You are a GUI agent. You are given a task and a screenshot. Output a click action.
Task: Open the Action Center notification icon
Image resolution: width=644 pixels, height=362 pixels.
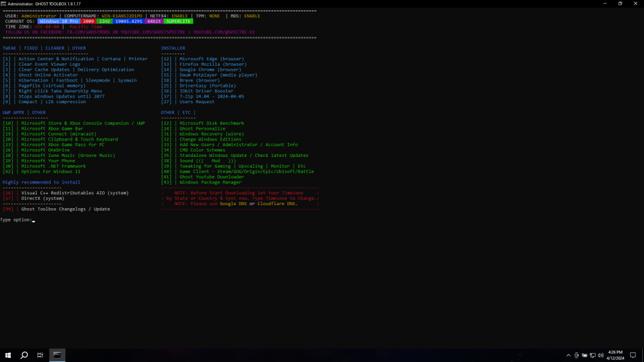pos(633,355)
